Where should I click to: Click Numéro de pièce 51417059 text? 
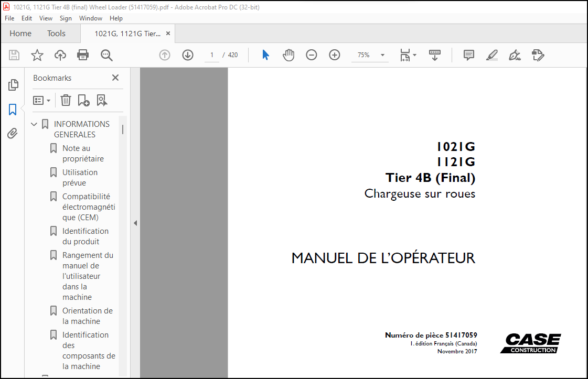(x=431, y=335)
